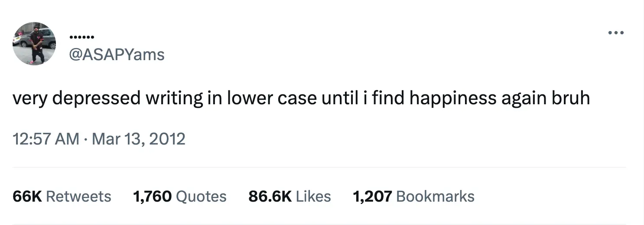Image resolution: width=644 pixels, height=225 pixels.
Task: Open the tweet's three-dot more options menu
Action: tap(615, 32)
